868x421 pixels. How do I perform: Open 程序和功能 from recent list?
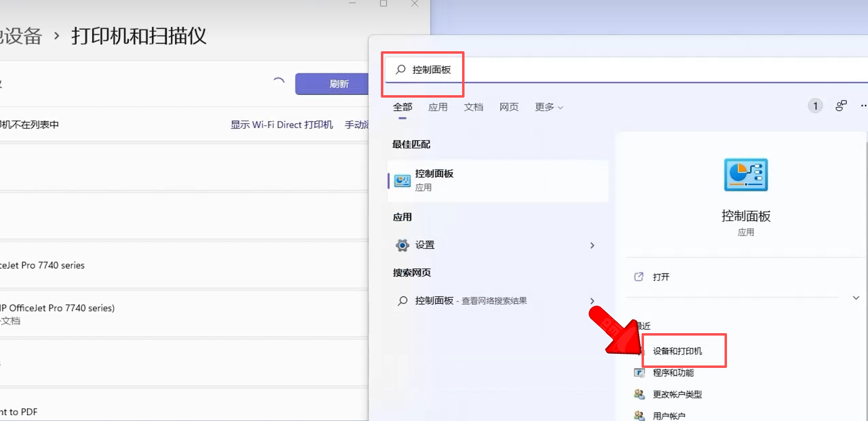[x=673, y=373]
